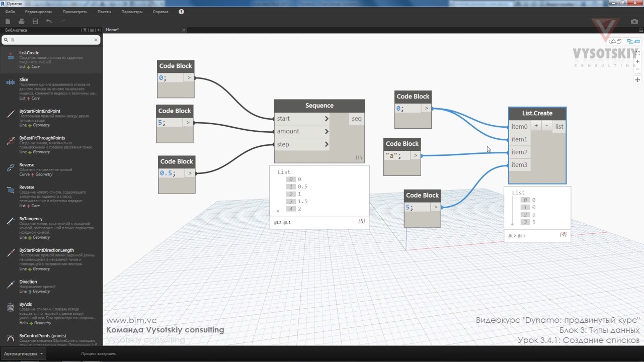
Task: Open step port options chevron on Sequence
Action: pyautogui.click(x=327, y=144)
